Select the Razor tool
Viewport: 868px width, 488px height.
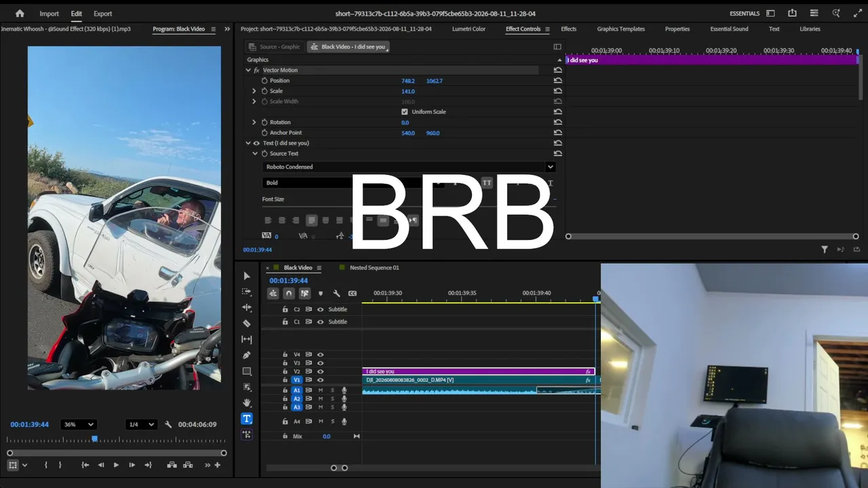pos(247,323)
